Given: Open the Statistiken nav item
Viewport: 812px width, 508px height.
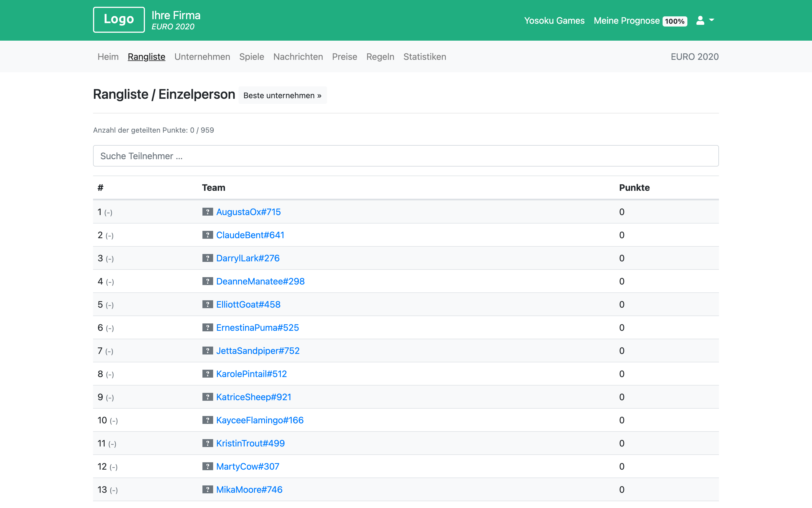Looking at the screenshot, I should point(425,56).
